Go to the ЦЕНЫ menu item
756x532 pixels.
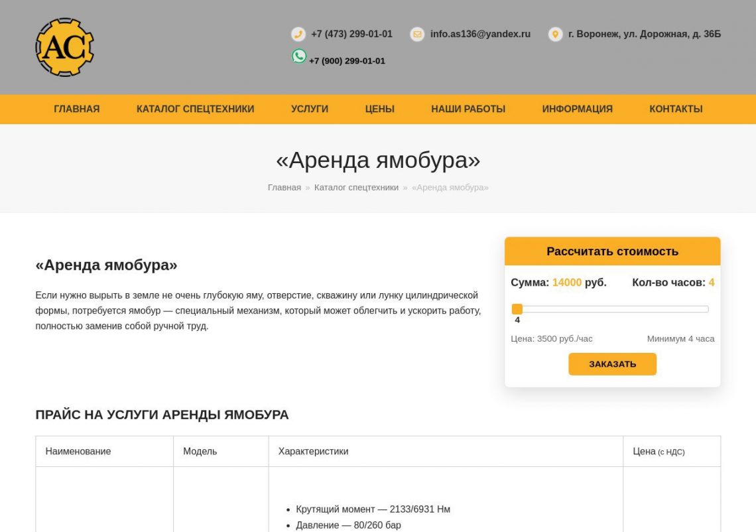[x=379, y=109]
